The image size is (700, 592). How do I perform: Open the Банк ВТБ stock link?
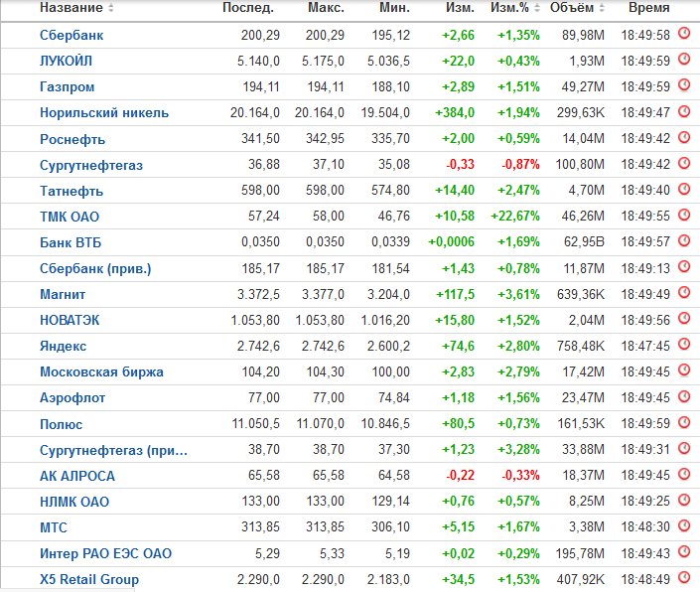pyautogui.click(x=70, y=242)
